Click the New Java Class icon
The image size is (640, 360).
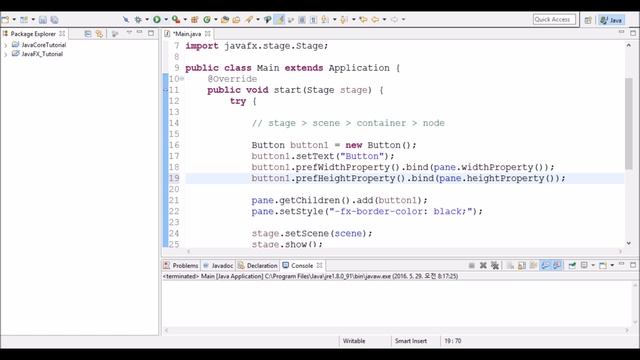tap(207, 20)
